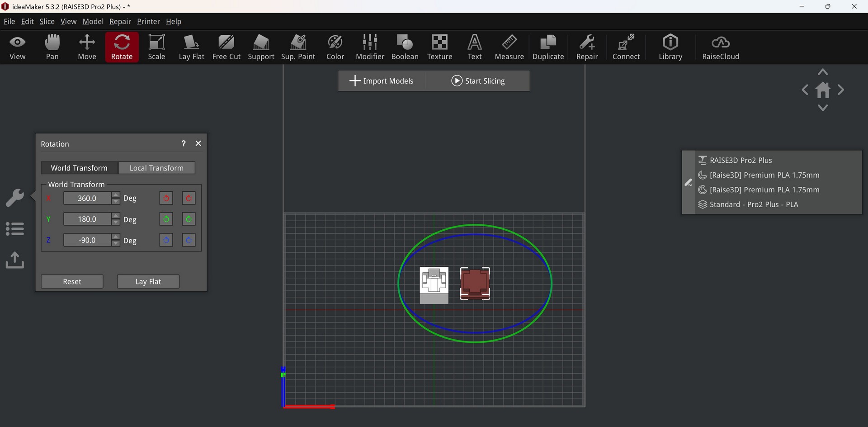Rotate view left with the left arrow

coord(805,90)
